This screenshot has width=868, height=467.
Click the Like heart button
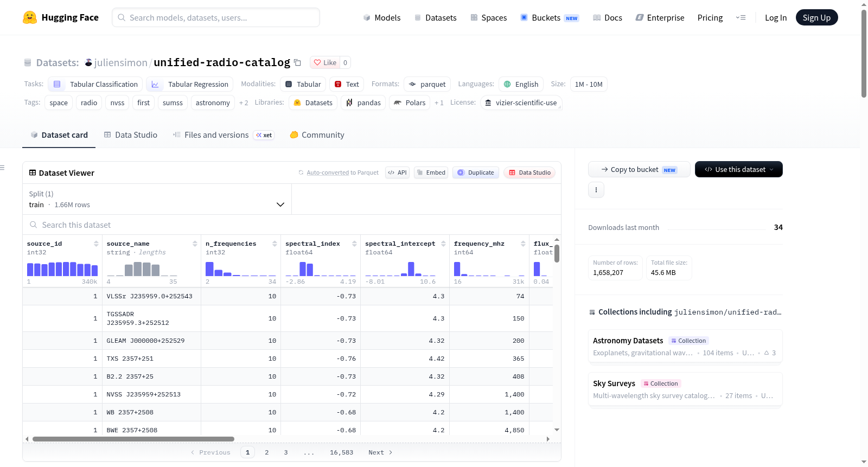click(325, 62)
